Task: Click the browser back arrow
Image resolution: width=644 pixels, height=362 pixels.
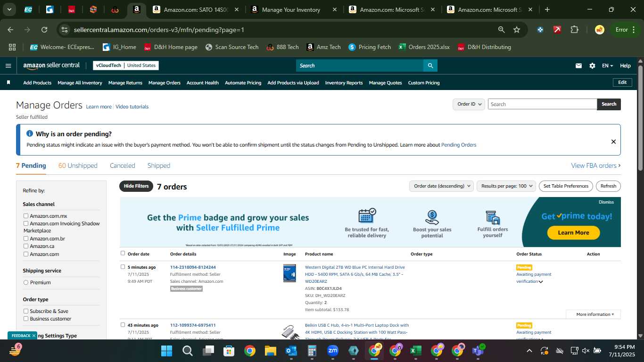Action: tap(10, 30)
